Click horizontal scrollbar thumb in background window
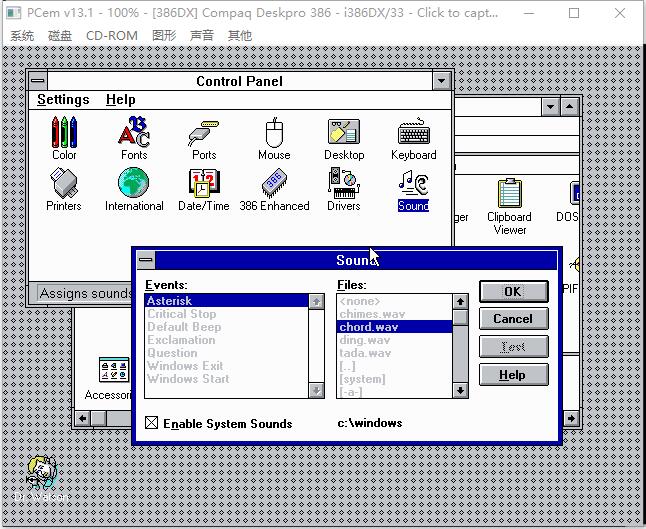Image resolution: width=646 pixels, height=529 pixels. coord(98,419)
